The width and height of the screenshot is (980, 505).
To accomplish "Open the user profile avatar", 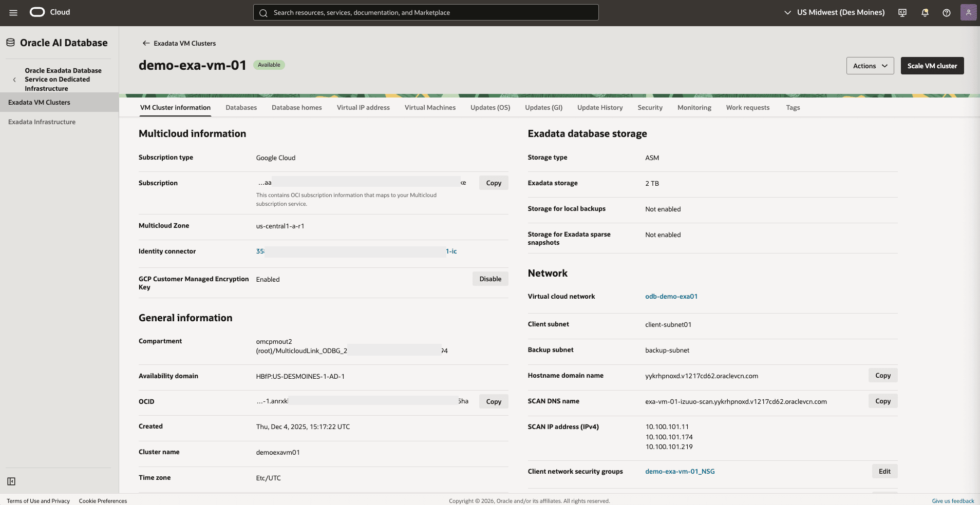I will tap(969, 12).
